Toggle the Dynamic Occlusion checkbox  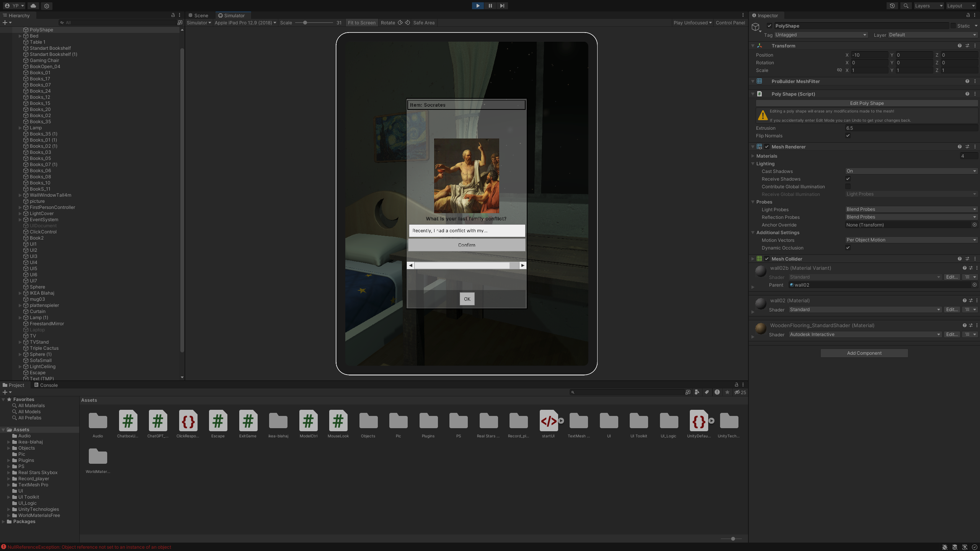(848, 248)
